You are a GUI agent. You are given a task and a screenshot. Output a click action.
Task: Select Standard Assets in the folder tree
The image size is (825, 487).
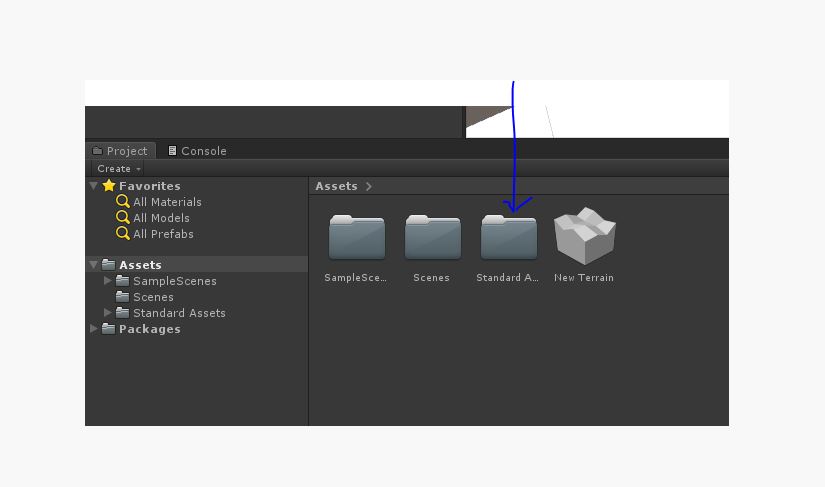click(179, 313)
